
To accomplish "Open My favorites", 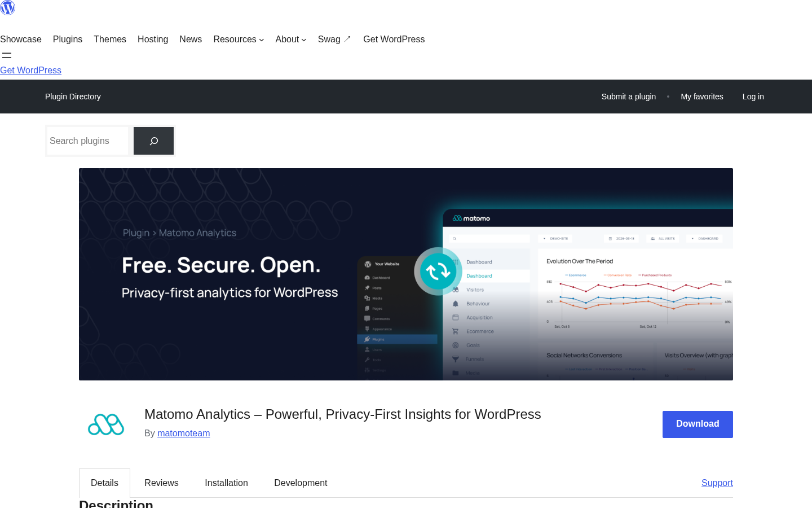I will click(x=702, y=97).
